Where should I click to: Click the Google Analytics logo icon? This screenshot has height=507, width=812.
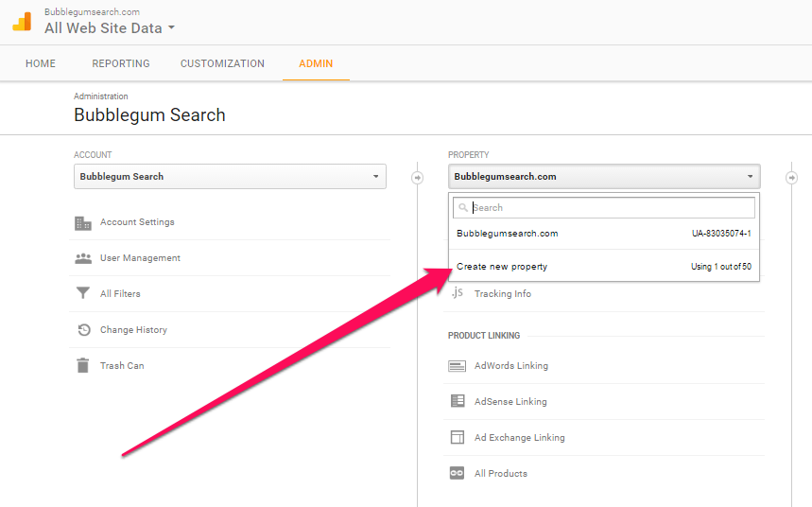23,22
